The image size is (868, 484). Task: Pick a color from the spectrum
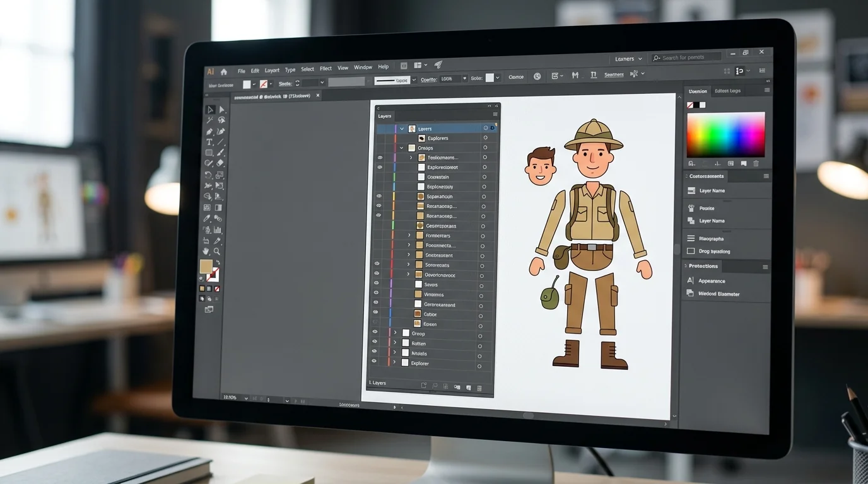[726, 134]
